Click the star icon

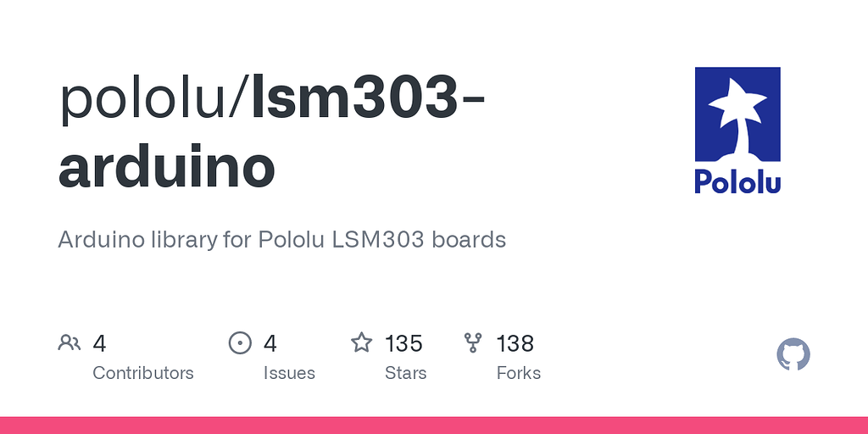pyautogui.click(x=361, y=342)
